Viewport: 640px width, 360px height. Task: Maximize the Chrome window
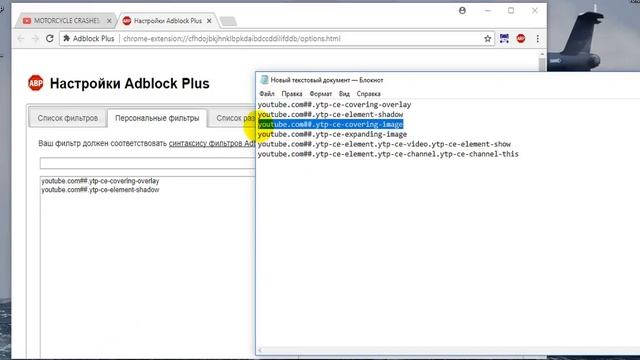[511, 11]
